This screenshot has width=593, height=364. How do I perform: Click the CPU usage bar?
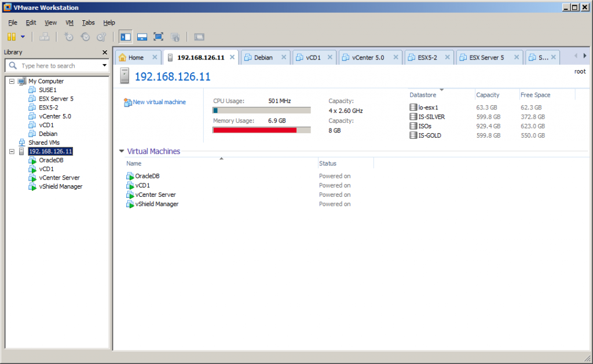(262, 111)
